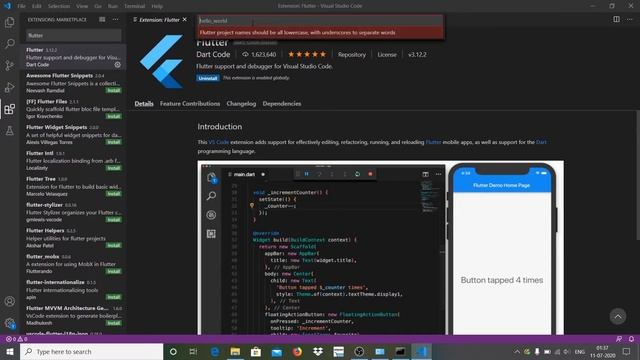Viewport: 640px width, 360px height.
Task: Click the five-star rating
Action: 307,54
